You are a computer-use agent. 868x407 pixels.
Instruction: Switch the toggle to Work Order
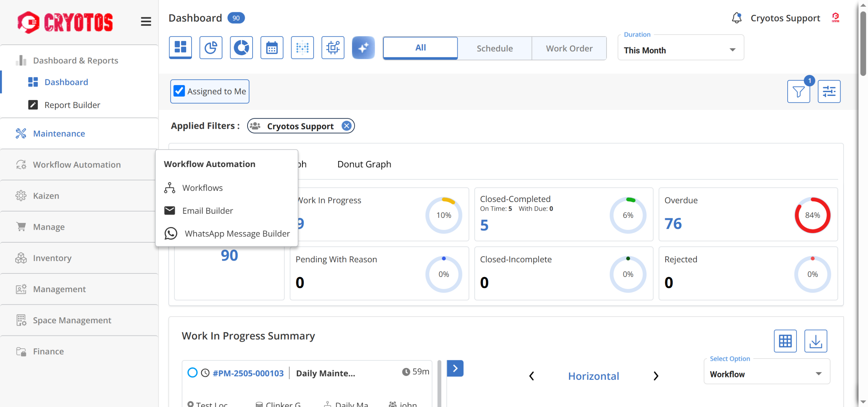(x=569, y=48)
